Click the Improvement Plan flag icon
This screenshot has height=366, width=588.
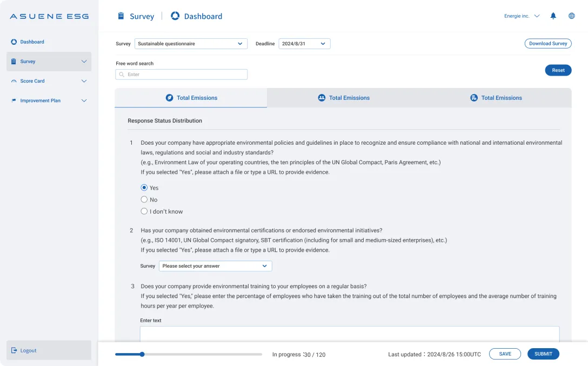pyautogui.click(x=14, y=101)
